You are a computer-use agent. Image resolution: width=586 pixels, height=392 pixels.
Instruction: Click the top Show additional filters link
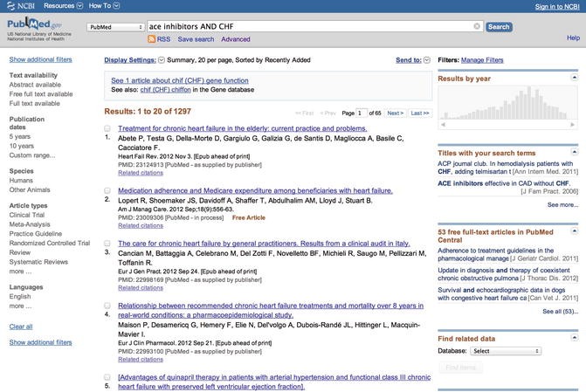click(x=41, y=59)
